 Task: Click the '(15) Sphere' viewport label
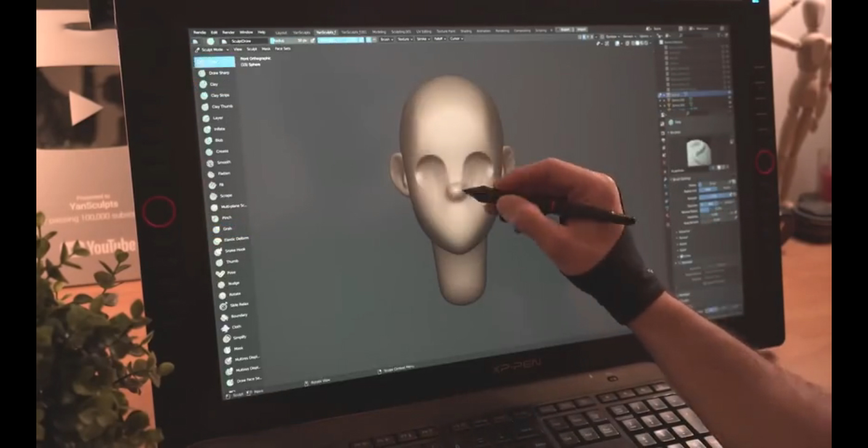point(251,63)
